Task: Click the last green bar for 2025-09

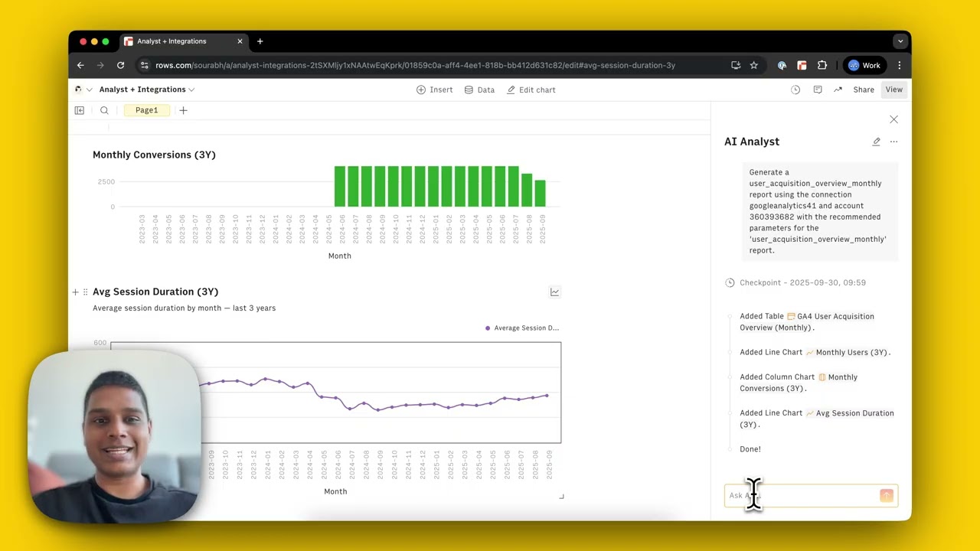Action: [x=541, y=193]
